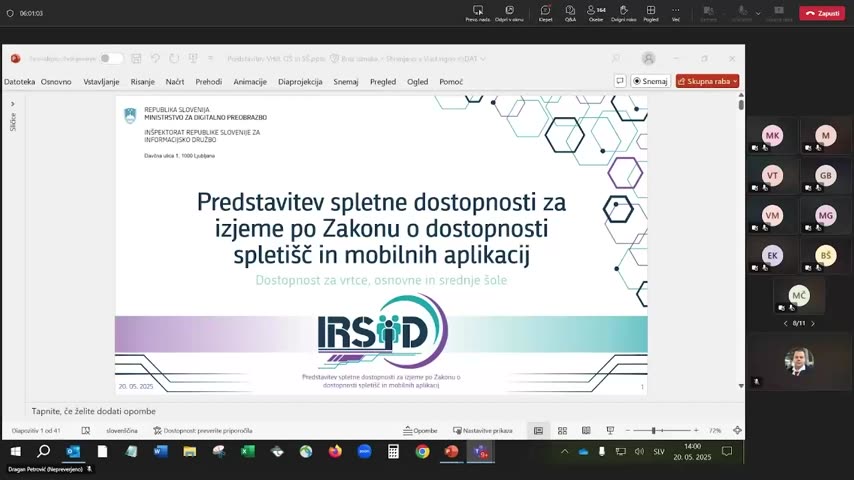
Task: Click the search magnifier in PowerPoint title bar
Action: 616,58
